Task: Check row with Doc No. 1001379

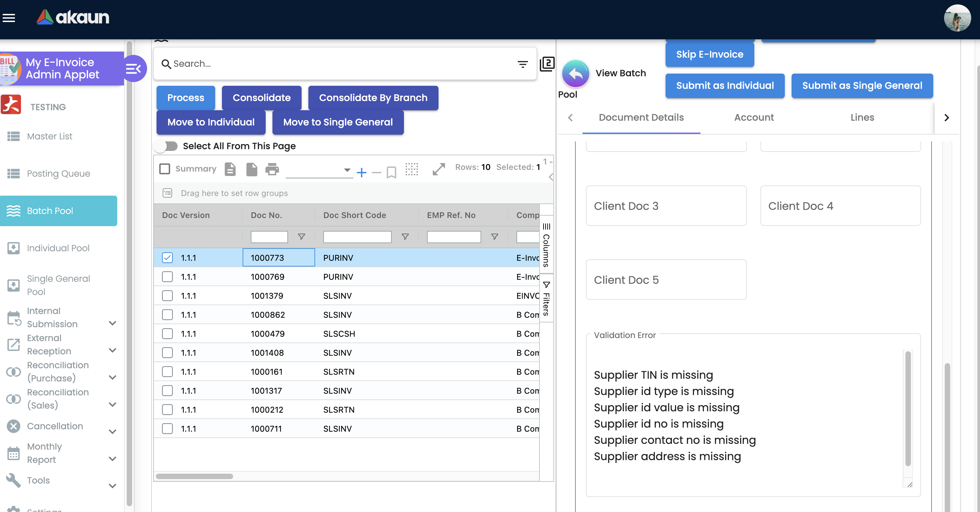Action: (167, 296)
